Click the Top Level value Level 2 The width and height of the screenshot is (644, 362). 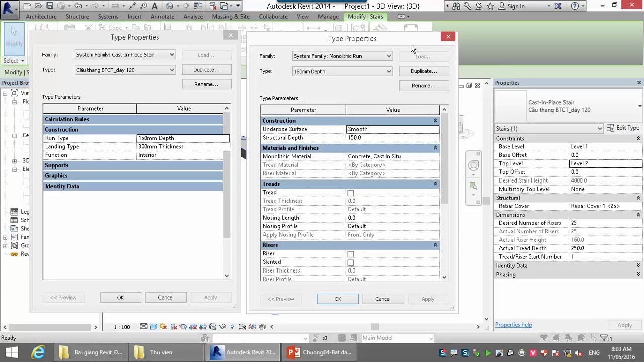click(x=606, y=163)
